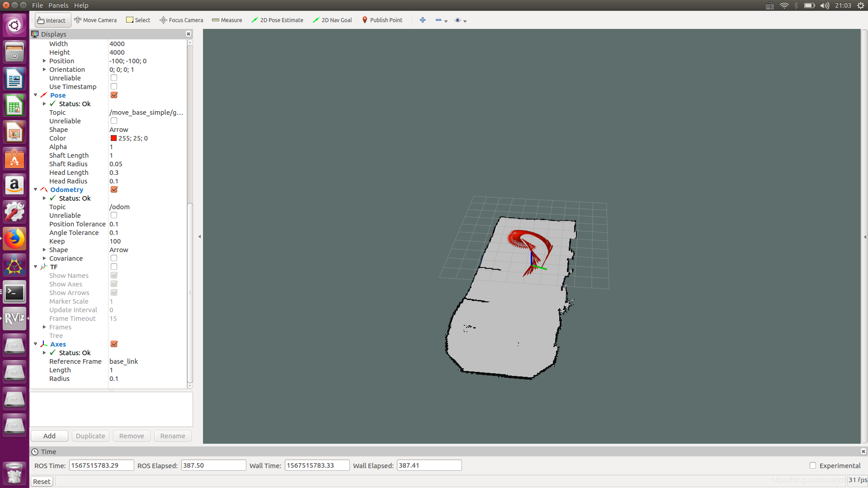
Task: Collapse the TF display tree
Action: pyautogui.click(x=36, y=267)
